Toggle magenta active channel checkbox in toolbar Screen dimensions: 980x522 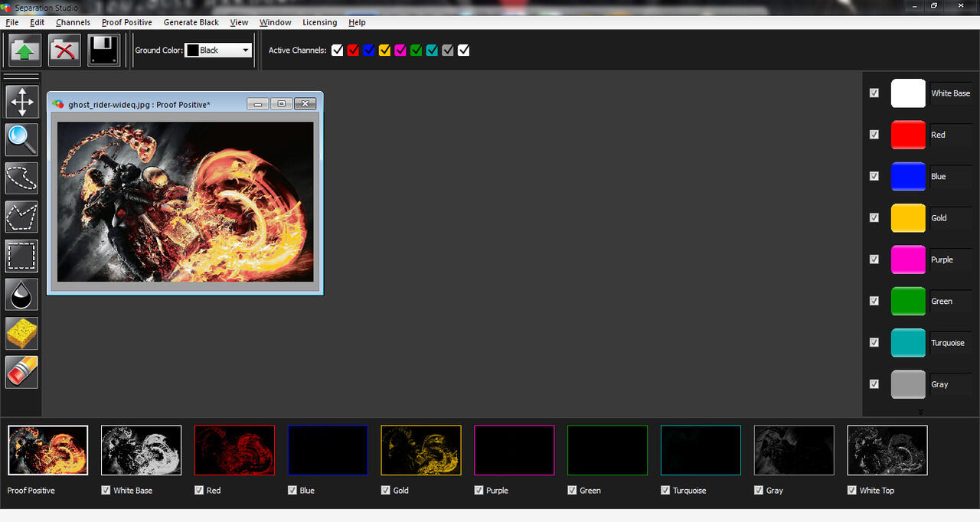point(400,51)
